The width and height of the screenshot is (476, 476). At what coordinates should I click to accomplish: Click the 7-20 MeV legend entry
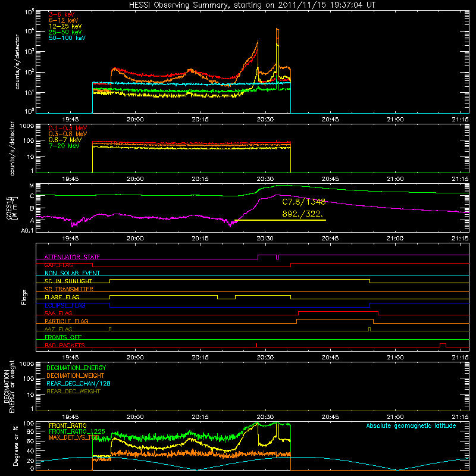tap(64, 146)
